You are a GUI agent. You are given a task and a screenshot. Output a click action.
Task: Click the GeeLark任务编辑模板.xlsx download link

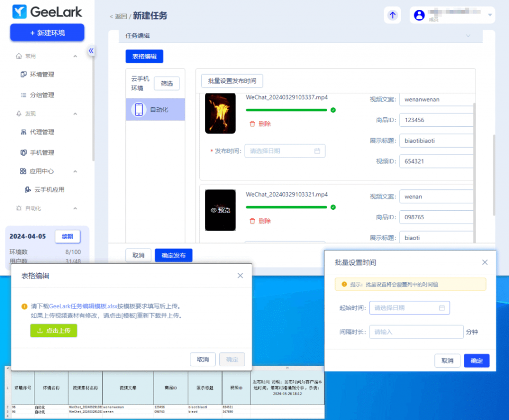[87, 306]
